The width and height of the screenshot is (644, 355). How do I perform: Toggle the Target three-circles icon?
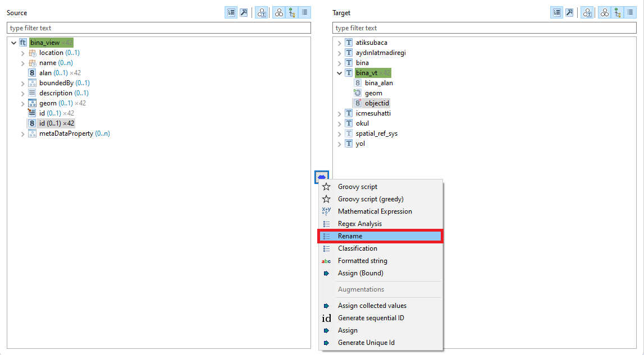click(605, 13)
